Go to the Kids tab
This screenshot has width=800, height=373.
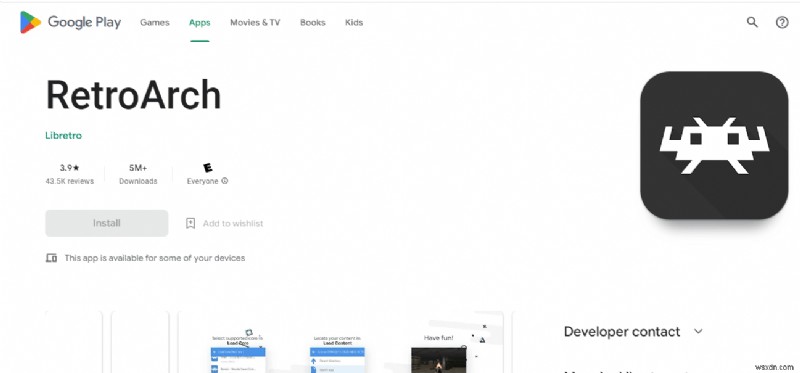point(354,22)
